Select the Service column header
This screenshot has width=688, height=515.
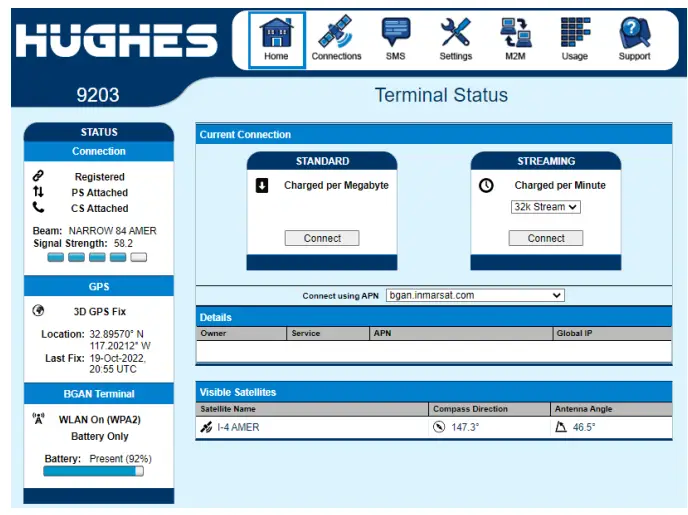tap(328, 333)
